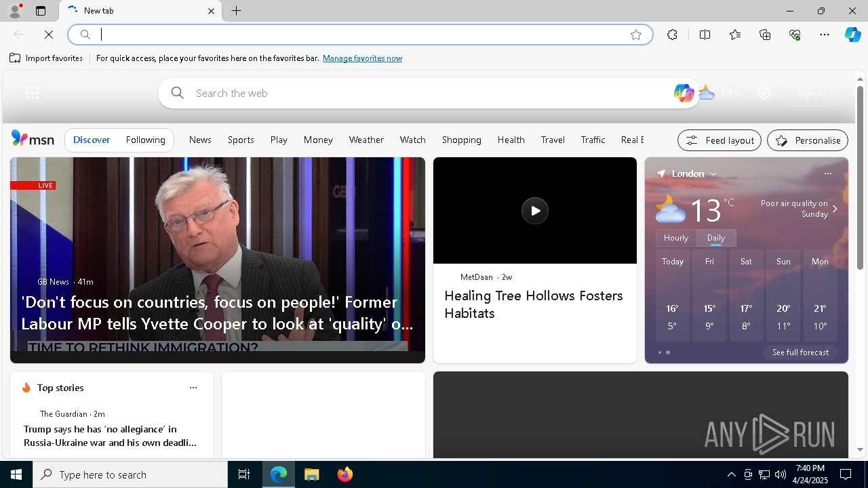Open a new tab with plus button
Image resolution: width=868 pixels, height=488 pixels.
236,11
